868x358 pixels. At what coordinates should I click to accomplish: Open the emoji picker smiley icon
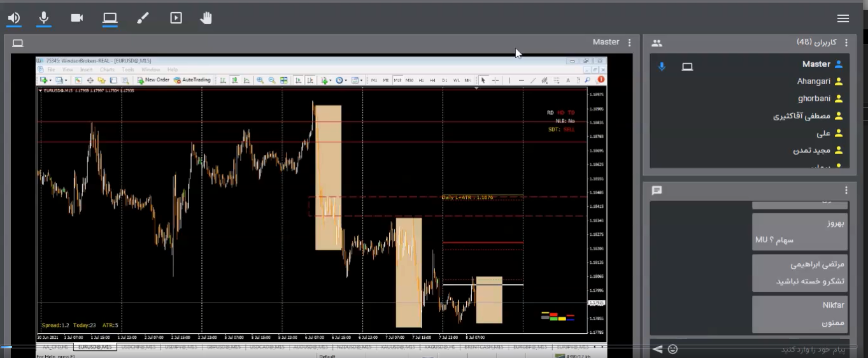click(672, 349)
